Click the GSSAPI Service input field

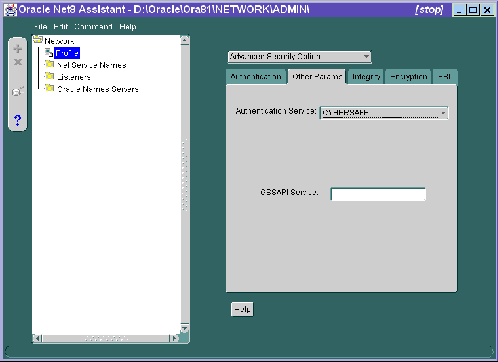(378, 194)
